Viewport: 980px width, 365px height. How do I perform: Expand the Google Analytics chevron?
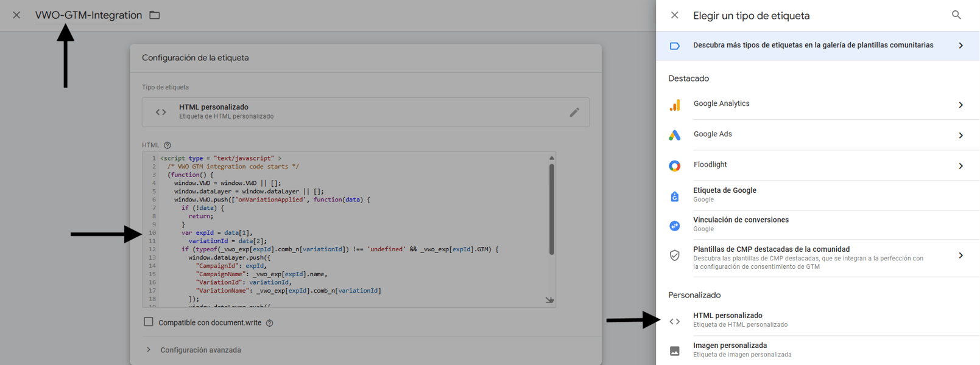[961, 105]
